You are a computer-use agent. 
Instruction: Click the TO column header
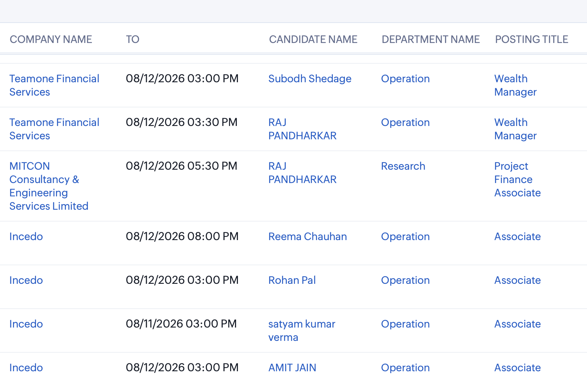[133, 39]
